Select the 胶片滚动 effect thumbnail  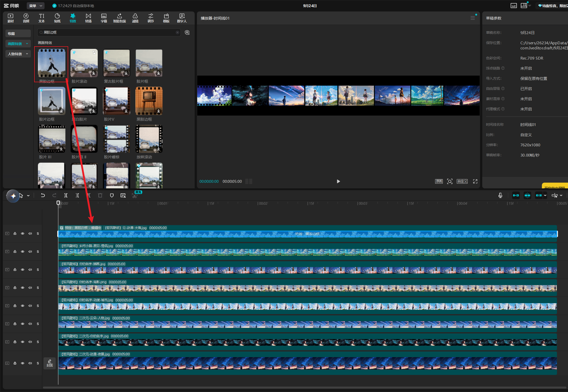(84, 63)
